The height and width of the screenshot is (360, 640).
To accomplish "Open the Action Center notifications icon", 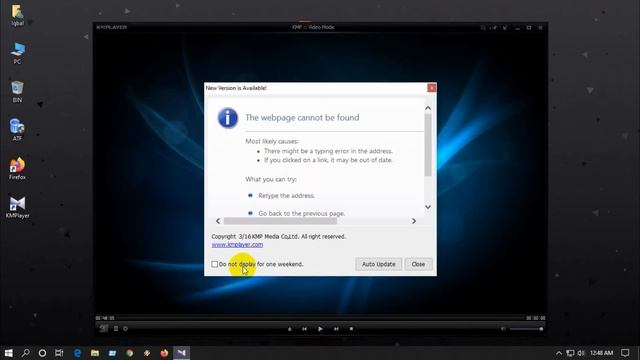I will click(625, 353).
